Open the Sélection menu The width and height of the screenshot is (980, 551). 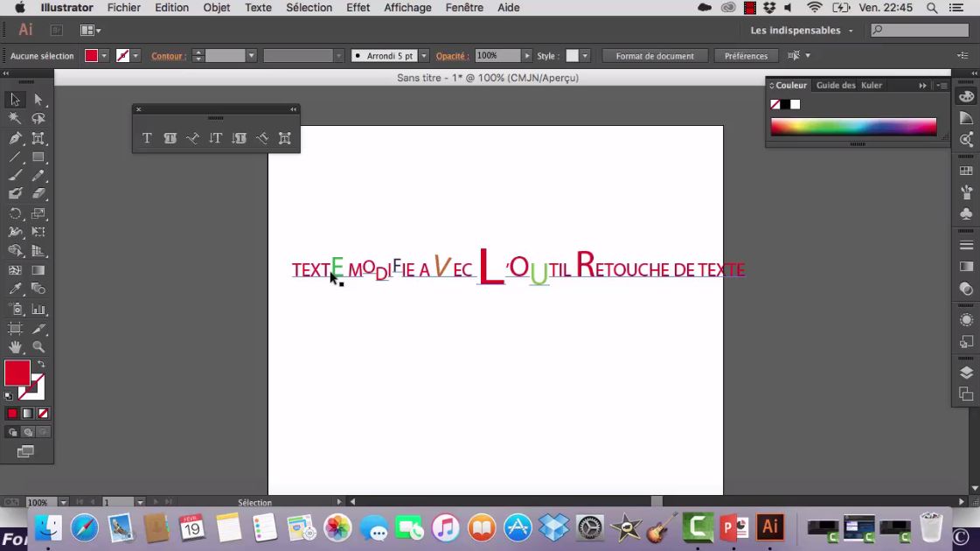[x=309, y=8]
